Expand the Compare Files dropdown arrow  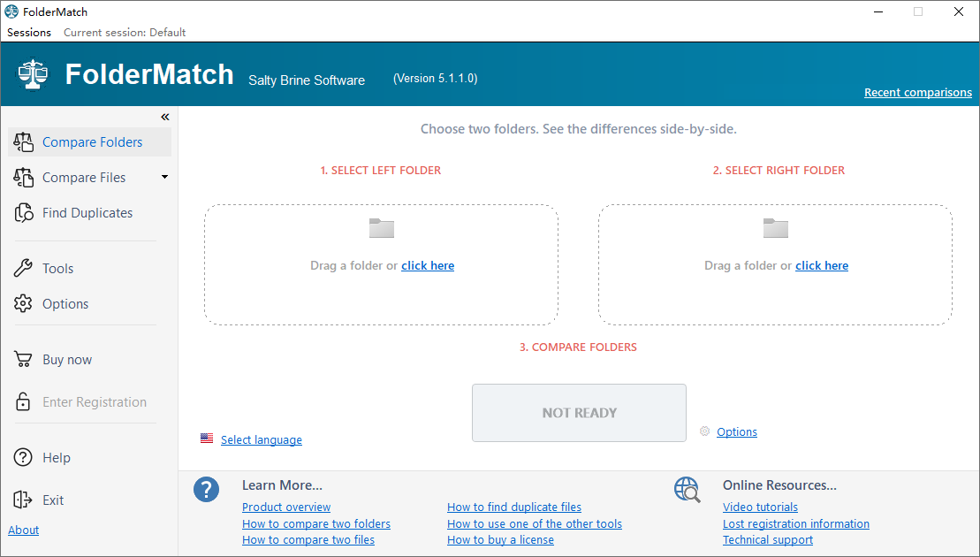pos(165,177)
